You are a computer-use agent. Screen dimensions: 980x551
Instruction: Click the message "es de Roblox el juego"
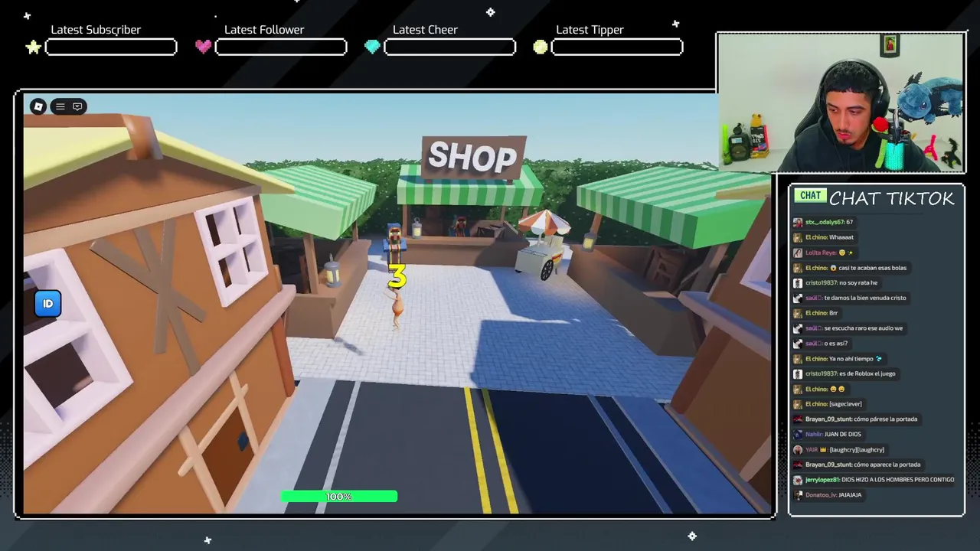pyautogui.click(x=867, y=373)
